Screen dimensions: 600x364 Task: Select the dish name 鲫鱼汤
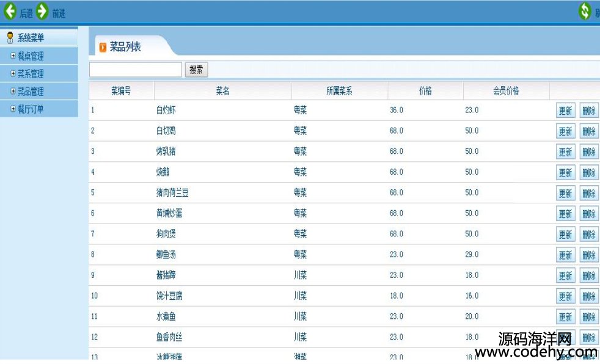pyautogui.click(x=166, y=255)
